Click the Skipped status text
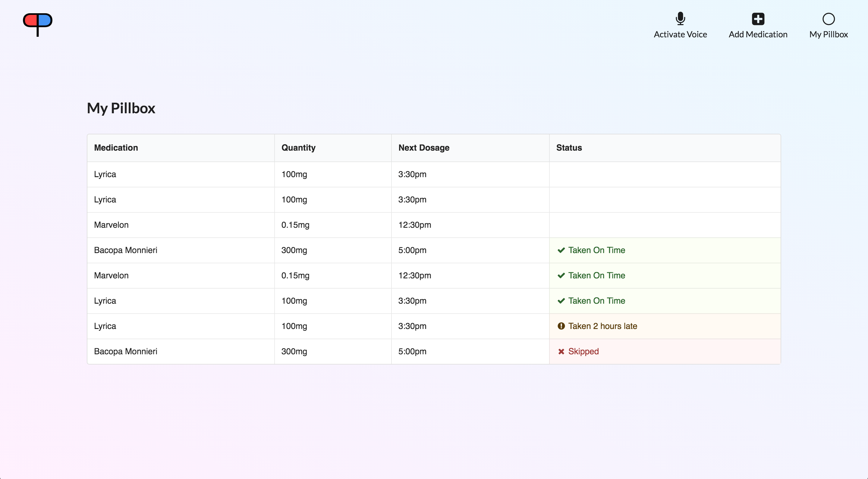This screenshot has height=479, width=868. click(x=583, y=351)
